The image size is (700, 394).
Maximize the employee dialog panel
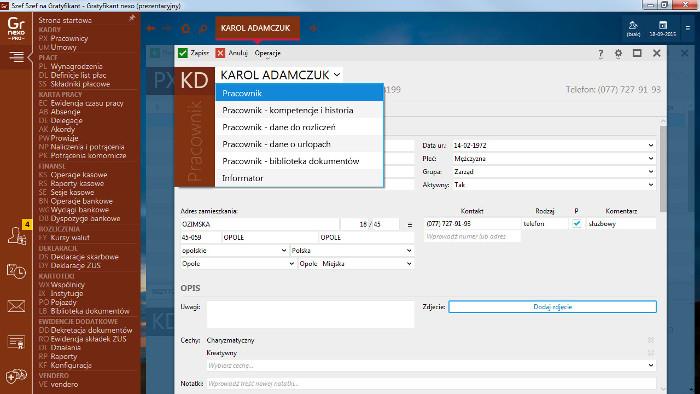[637, 53]
